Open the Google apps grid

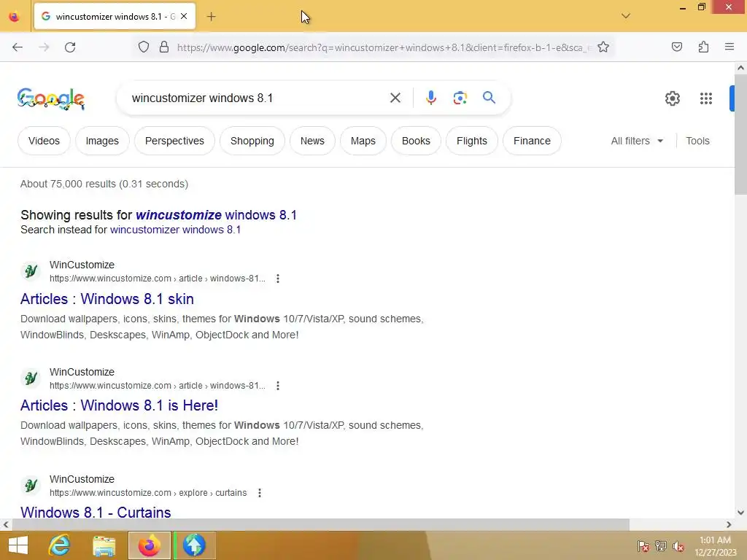click(706, 98)
